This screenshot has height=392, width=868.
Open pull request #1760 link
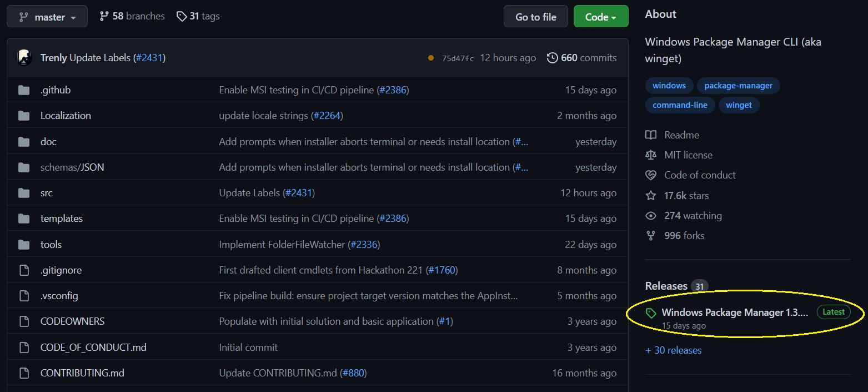(442, 270)
